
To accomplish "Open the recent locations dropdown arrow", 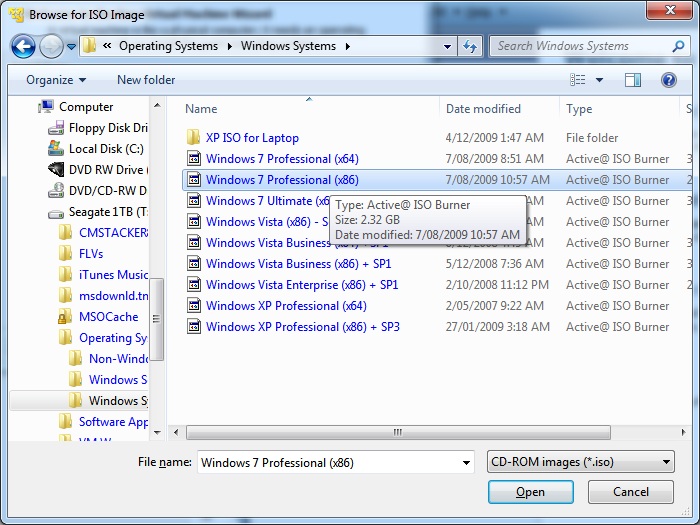I will tap(71, 46).
